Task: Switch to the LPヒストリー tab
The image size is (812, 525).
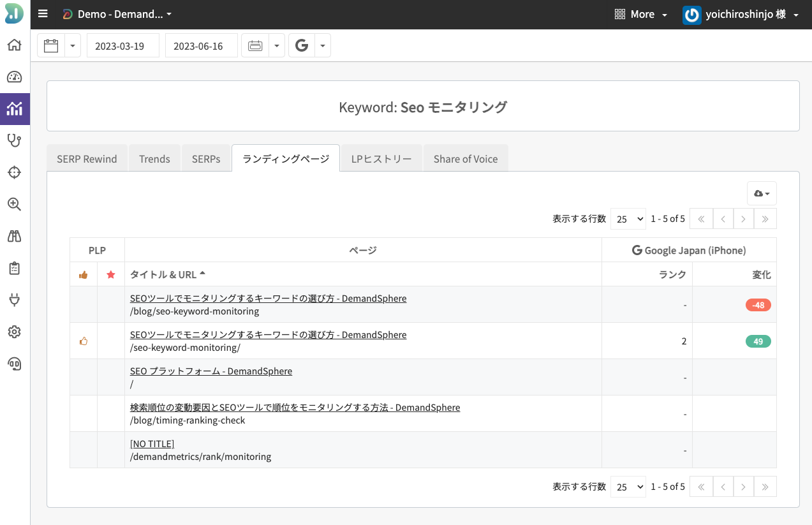Action: pos(381,159)
